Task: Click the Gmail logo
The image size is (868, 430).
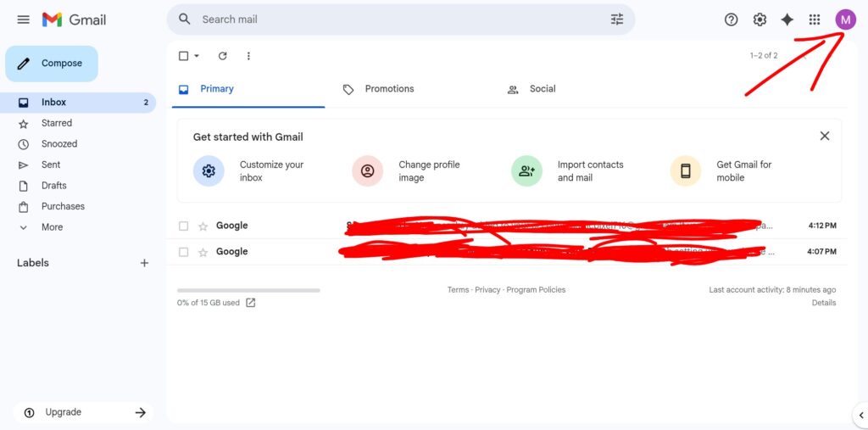Action: (75, 20)
